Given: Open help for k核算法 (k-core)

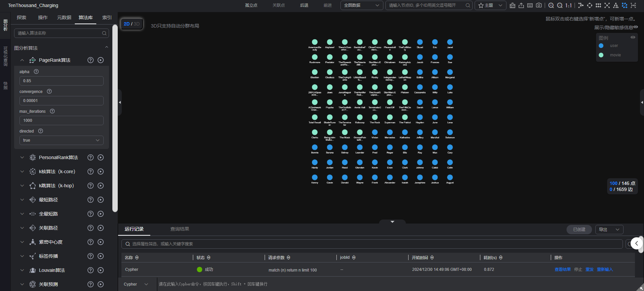Looking at the screenshot, I should [x=91, y=172].
